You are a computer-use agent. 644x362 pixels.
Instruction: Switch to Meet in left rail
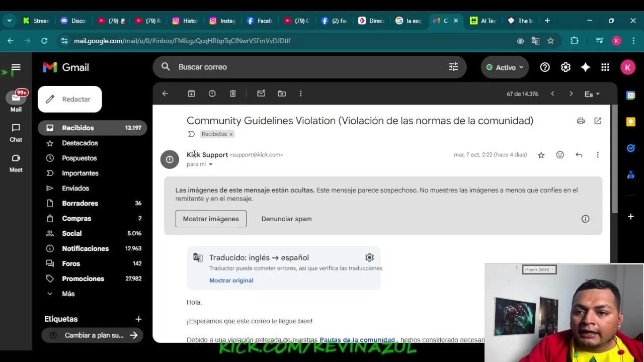click(x=16, y=163)
